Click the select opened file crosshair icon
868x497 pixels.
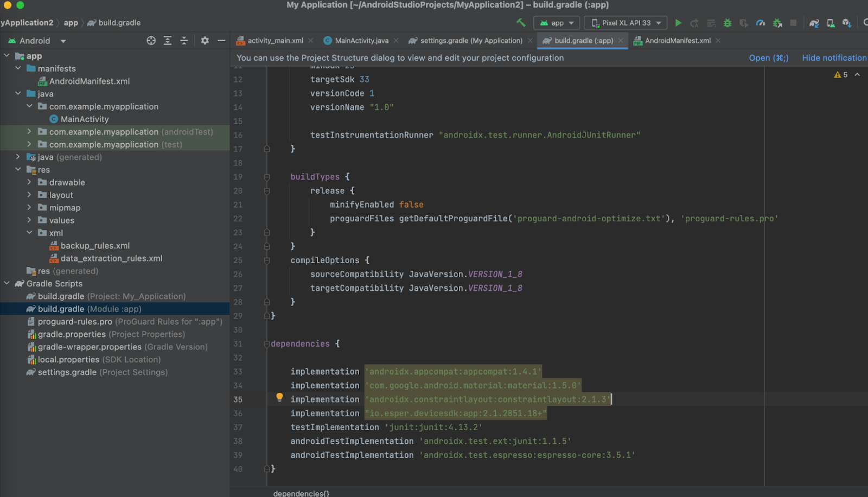[x=151, y=41]
